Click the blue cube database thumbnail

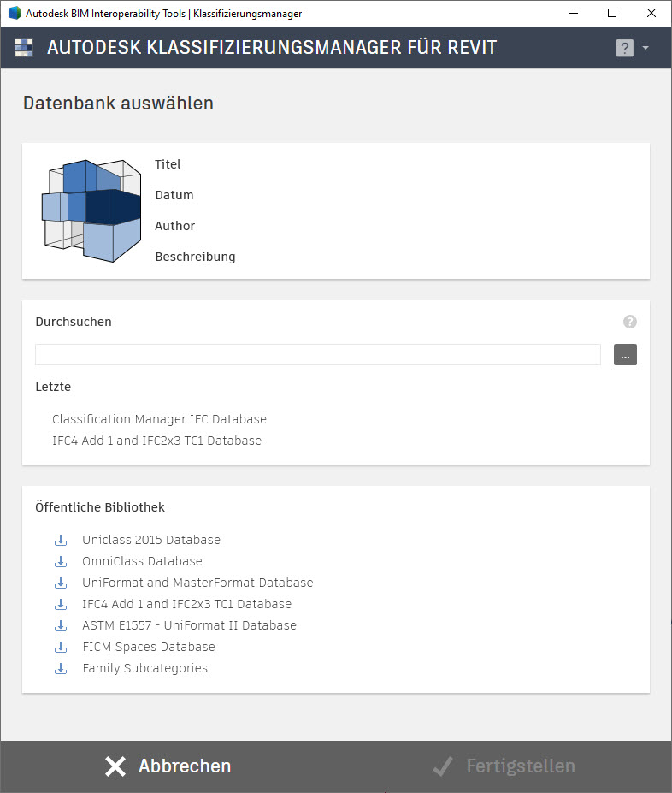pos(91,211)
